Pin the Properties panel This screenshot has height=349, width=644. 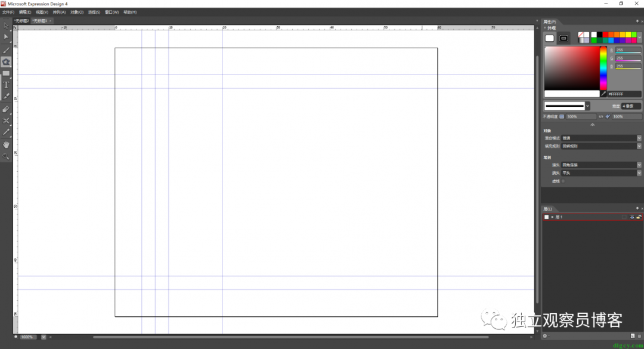(x=637, y=21)
